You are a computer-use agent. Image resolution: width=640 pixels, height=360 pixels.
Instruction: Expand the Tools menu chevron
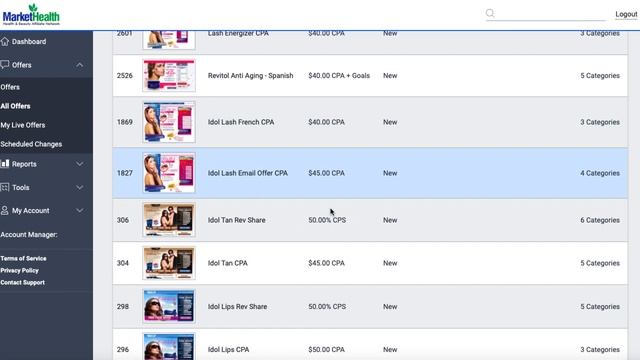[80, 187]
